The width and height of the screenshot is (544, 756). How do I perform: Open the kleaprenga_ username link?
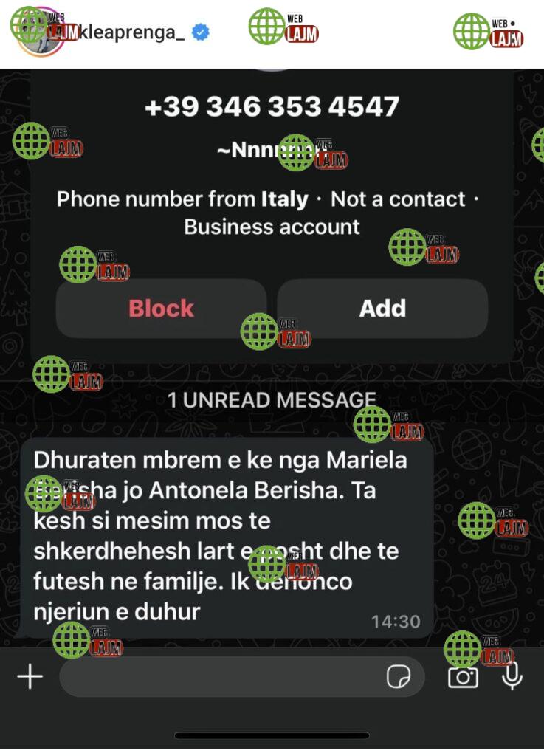click(131, 32)
